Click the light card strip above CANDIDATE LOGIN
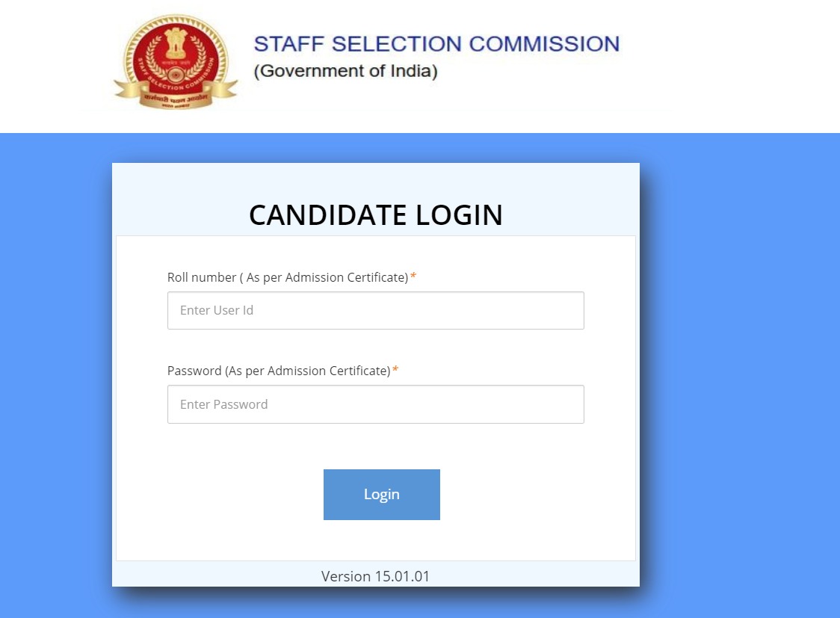 [375, 178]
